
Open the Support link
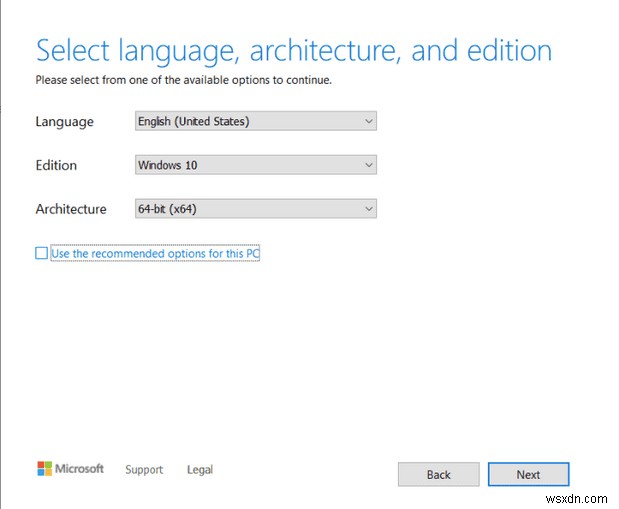click(x=144, y=470)
